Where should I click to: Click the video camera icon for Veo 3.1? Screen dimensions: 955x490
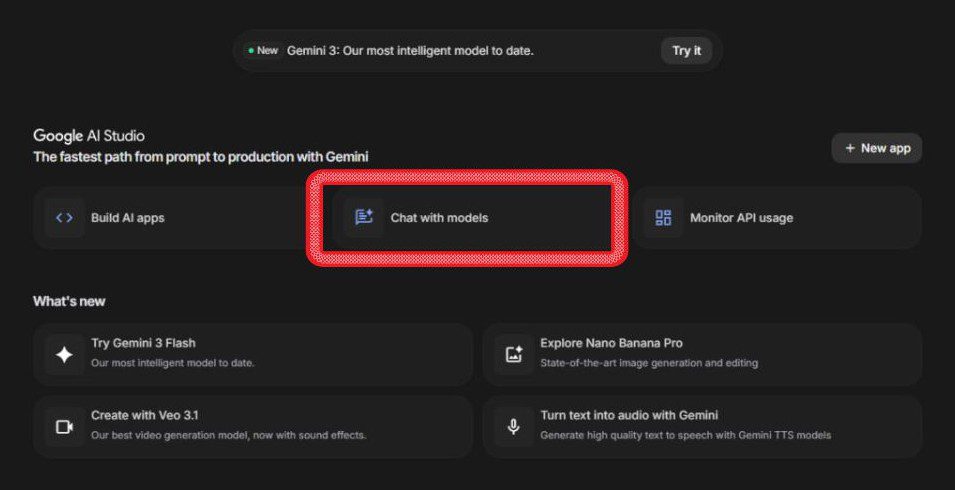(x=64, y=426)
